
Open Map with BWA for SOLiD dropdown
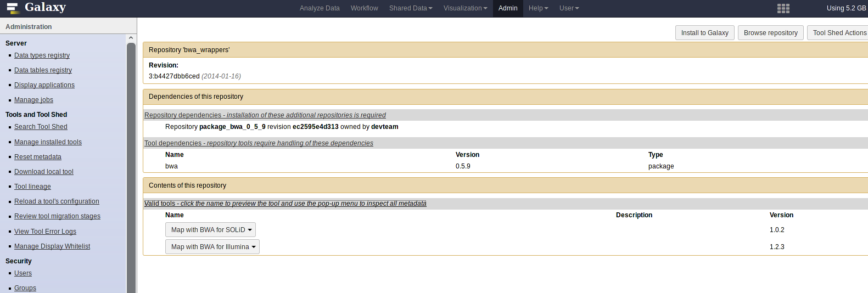pos(210,230)
